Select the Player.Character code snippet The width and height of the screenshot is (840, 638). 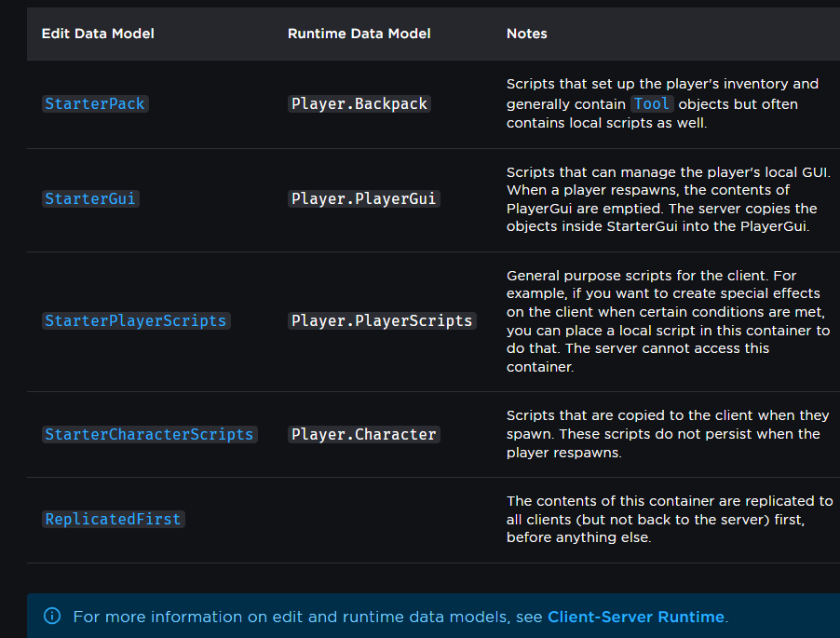[363, 434]
